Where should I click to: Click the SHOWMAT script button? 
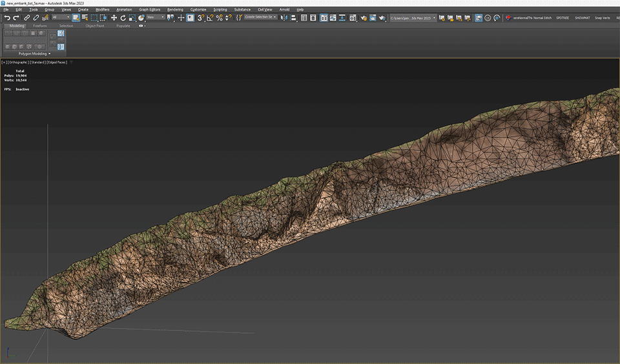pyautogui.click(x=583, y=18)
